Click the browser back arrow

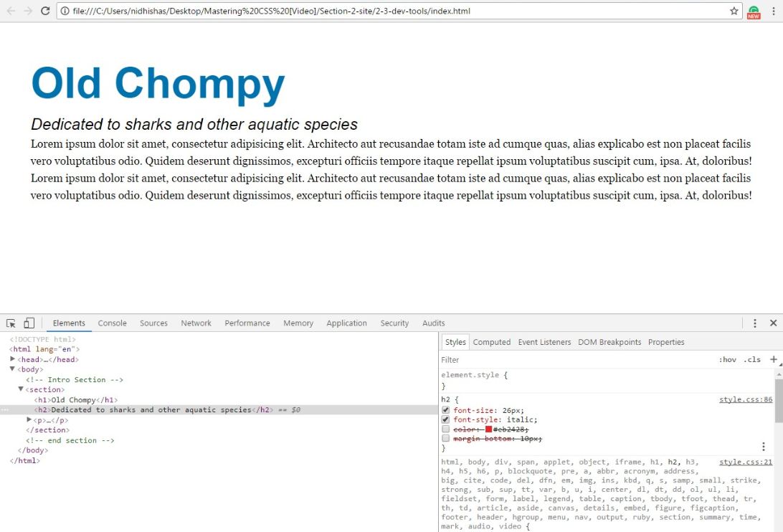[x=11, y=11]
